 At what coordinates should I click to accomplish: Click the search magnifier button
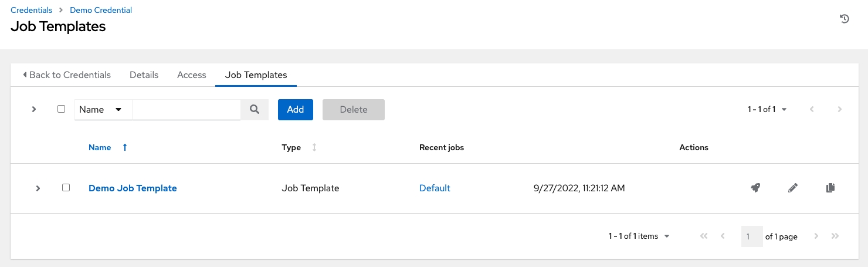[x=255, y=110]
